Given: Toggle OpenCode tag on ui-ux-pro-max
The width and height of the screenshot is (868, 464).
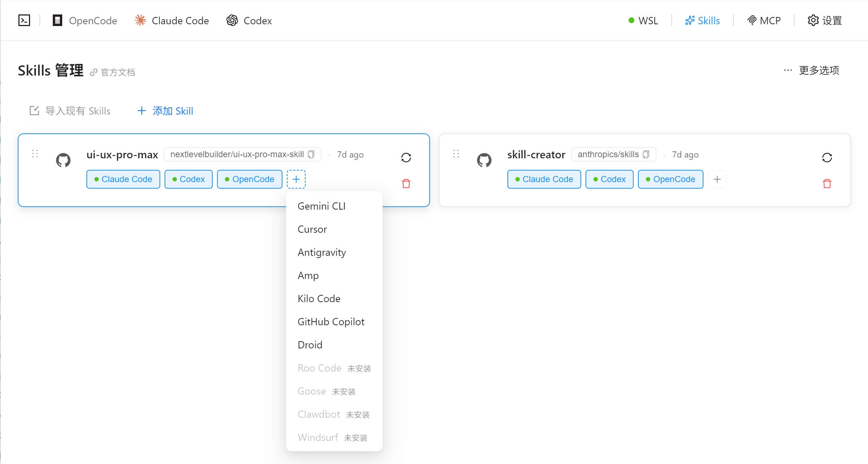Looking at the screenshot, I should [x=250, y=179].
